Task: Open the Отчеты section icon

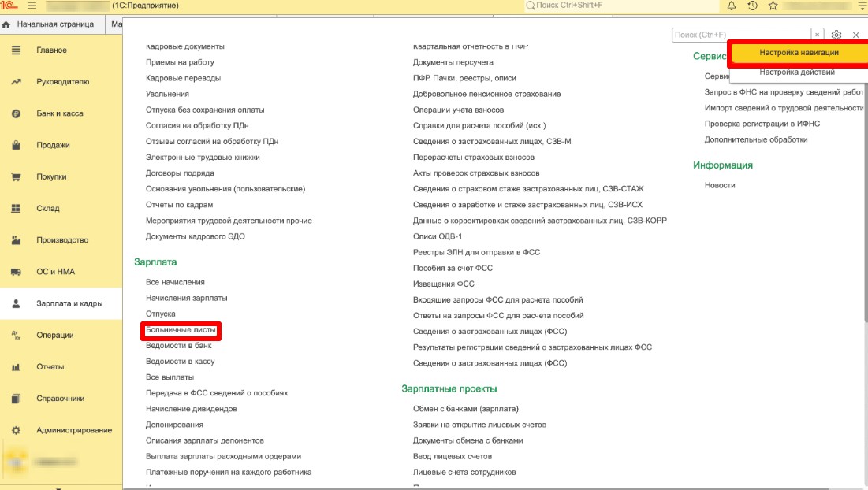Action: 17,367
